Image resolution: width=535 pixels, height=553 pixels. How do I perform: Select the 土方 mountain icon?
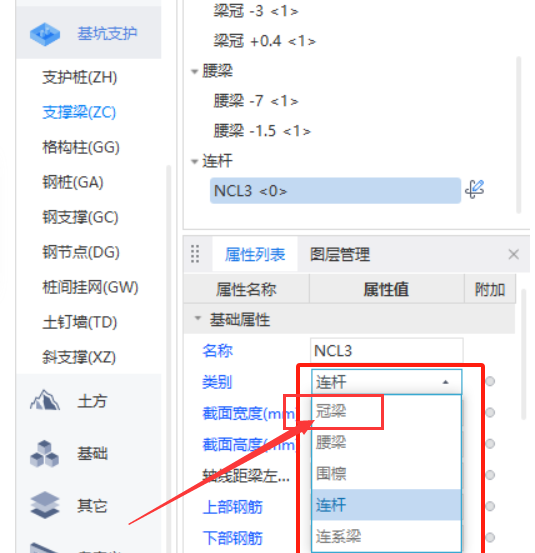45,400
